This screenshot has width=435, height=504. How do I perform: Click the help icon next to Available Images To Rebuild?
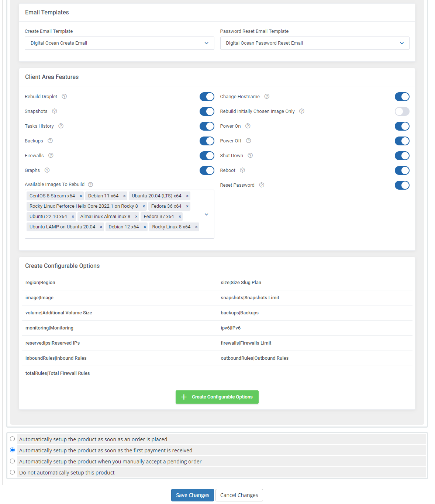(90, 184)
